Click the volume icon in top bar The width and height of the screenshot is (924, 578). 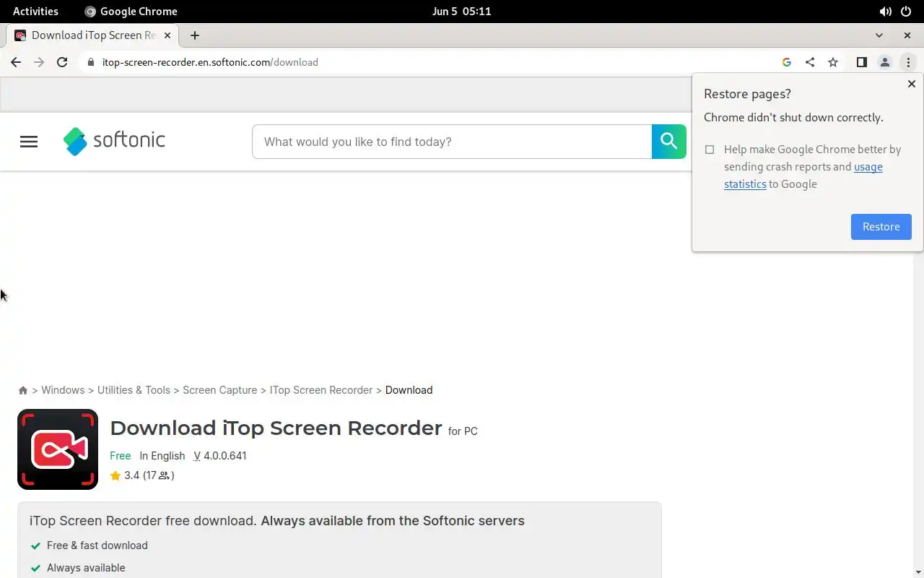tap(885, 12)
